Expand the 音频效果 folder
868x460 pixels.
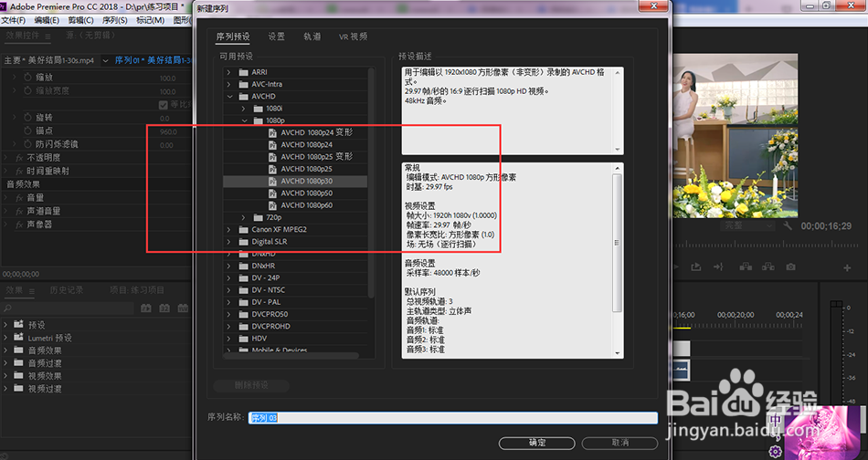click(x=5, y=350)
